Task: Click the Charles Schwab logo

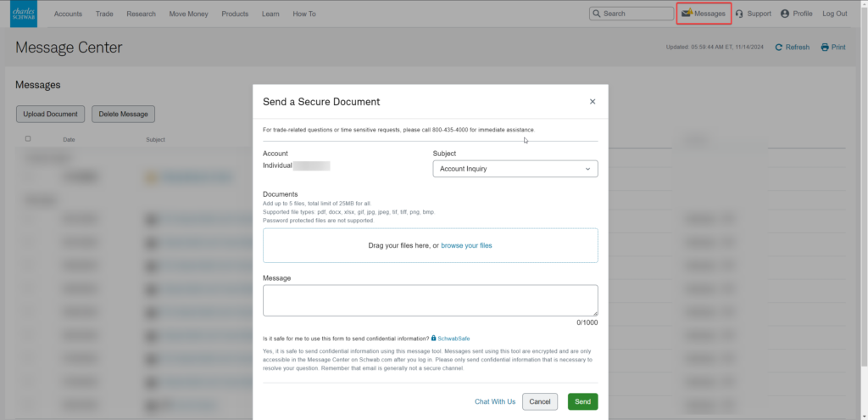Action: [24, 14]
